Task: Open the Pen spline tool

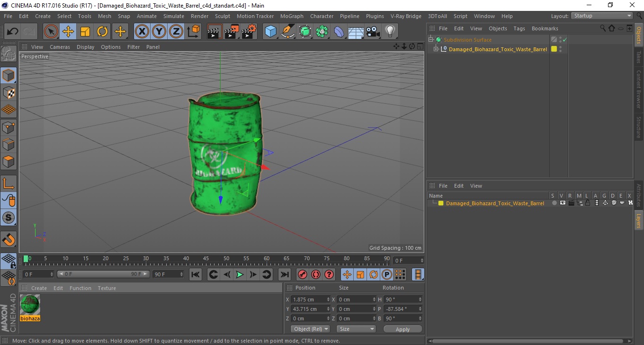Action: (x=288, y=32)
